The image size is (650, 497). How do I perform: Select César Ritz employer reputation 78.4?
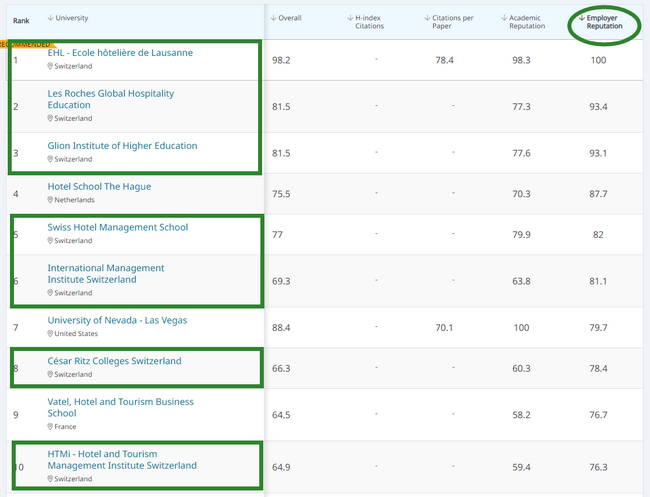[x=598, y=368]
